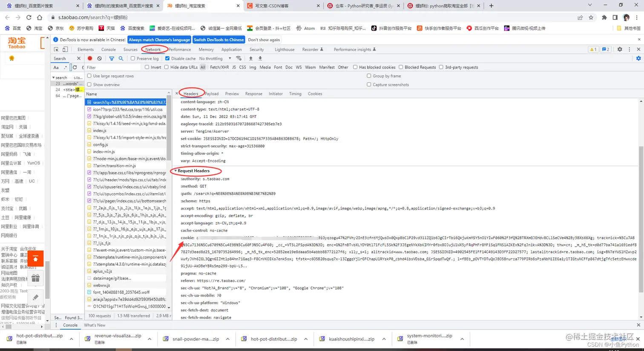Filter requests by JS type
Viewport: 644px width, 351px height.
(234, 67)
